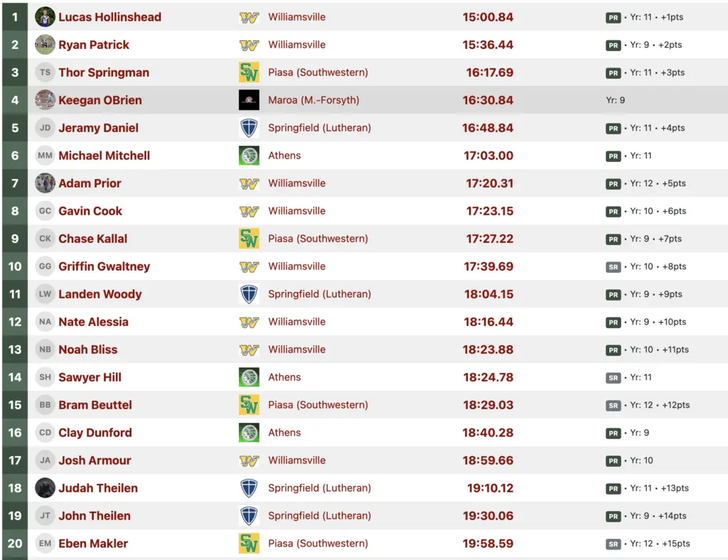Image resolution: width=728 pixels, height=560 pixels.
Task: Click the Maroa (M.-Forsyth) team link
Action: [314, 100]
